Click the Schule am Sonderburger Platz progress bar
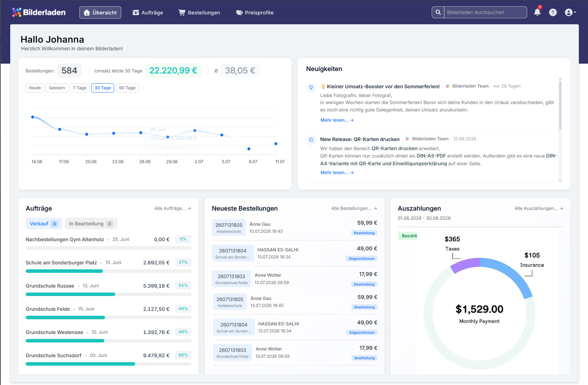This screenshot has height=385, width=588. [x=109, y=271]
